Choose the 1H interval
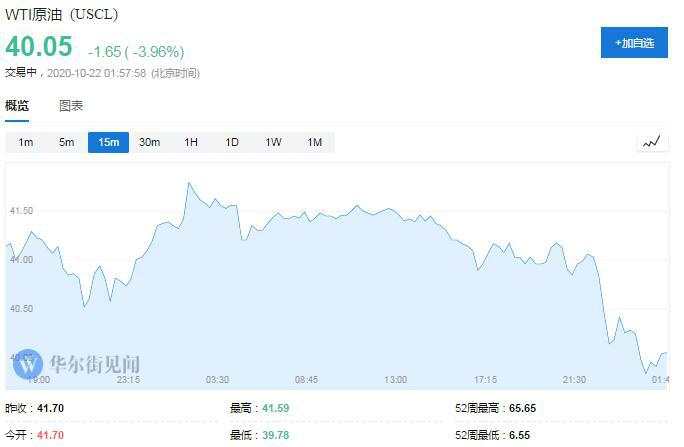Image resolution: width=684 pixels, height=447 pixels. coord(191,142)
